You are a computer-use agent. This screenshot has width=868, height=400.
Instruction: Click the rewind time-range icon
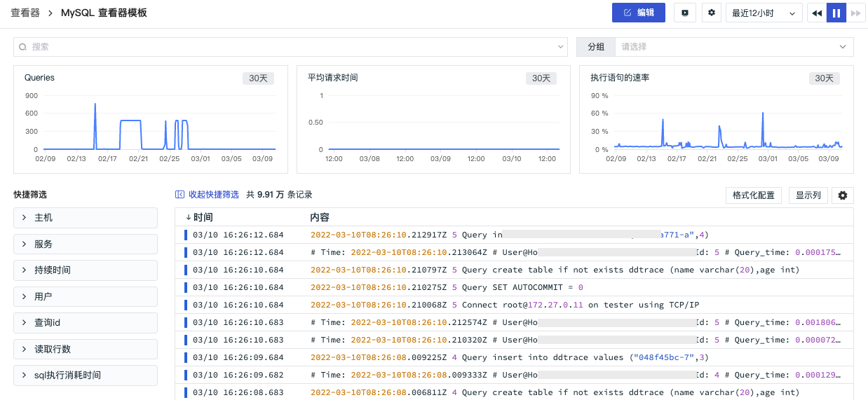point(817,13)
